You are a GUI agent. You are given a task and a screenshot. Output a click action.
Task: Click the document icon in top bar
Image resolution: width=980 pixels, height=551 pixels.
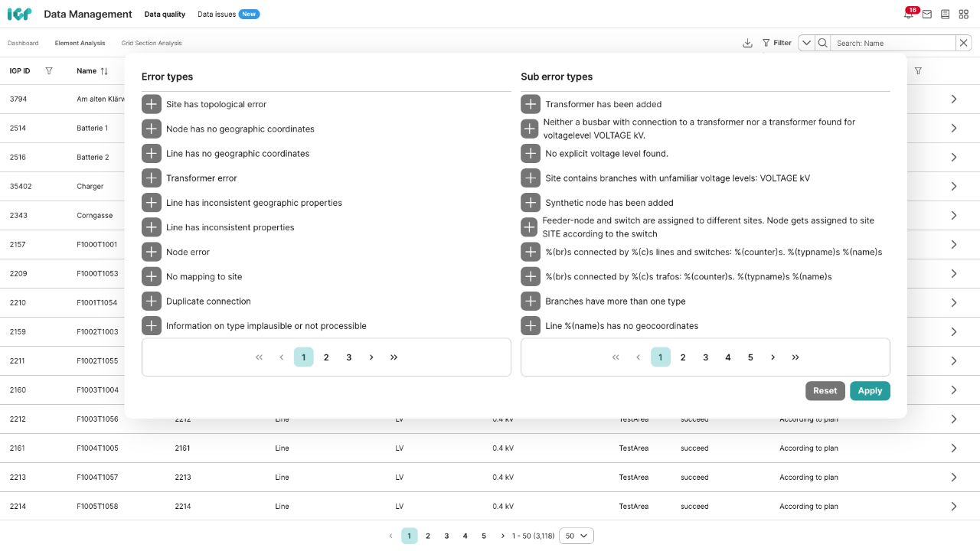click(946, 15)
